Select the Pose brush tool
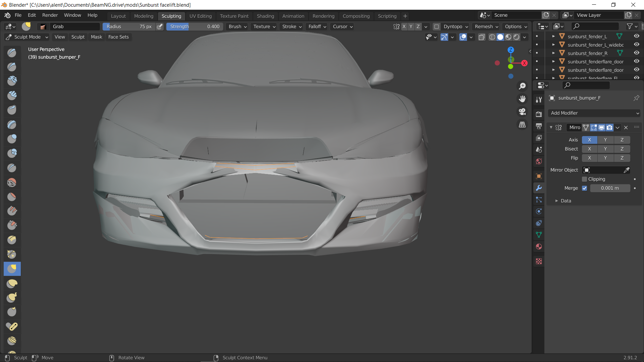The image size is (644, 362). [12, 326]
